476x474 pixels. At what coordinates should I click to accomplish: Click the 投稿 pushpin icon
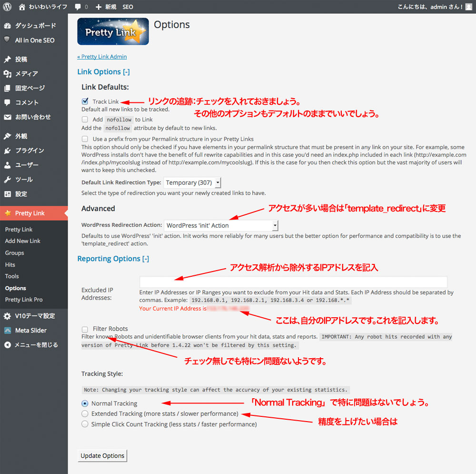coord(8,59)
